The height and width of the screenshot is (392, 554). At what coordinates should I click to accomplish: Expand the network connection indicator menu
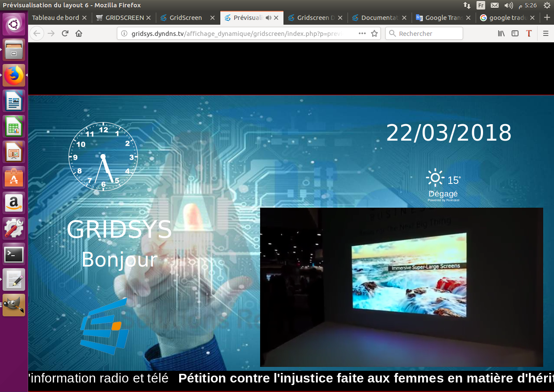pos(467,5)
